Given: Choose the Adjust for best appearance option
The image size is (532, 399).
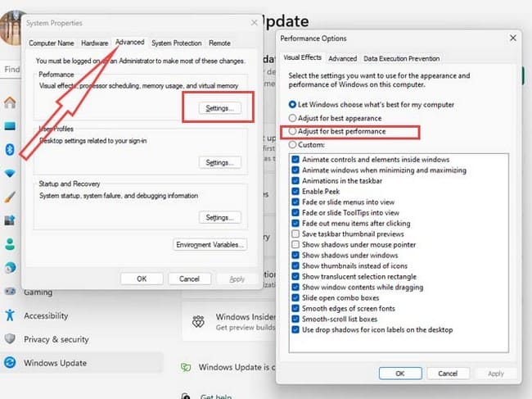Looking at the screenshot, I should point(294,118).
